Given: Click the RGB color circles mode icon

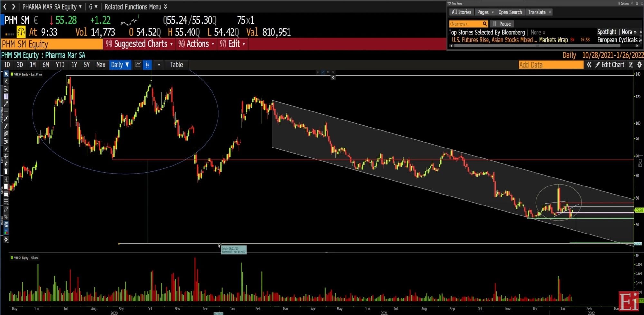Looking at the screenshot, I should tap(6, 232).
